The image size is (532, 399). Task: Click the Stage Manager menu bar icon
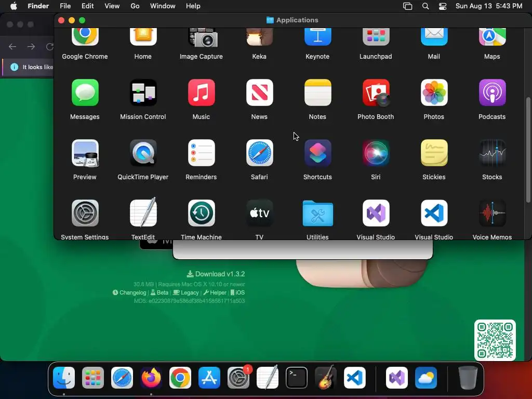407,6
